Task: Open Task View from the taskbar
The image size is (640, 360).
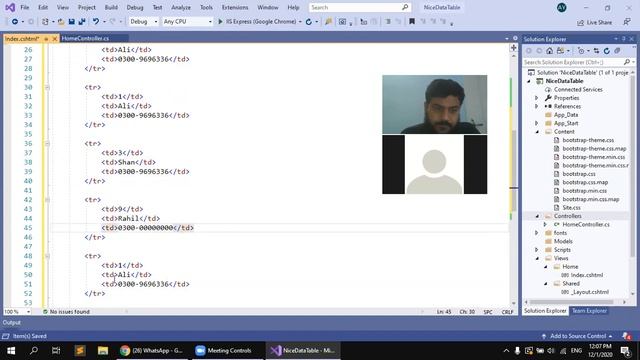Action: coord(56,351)
